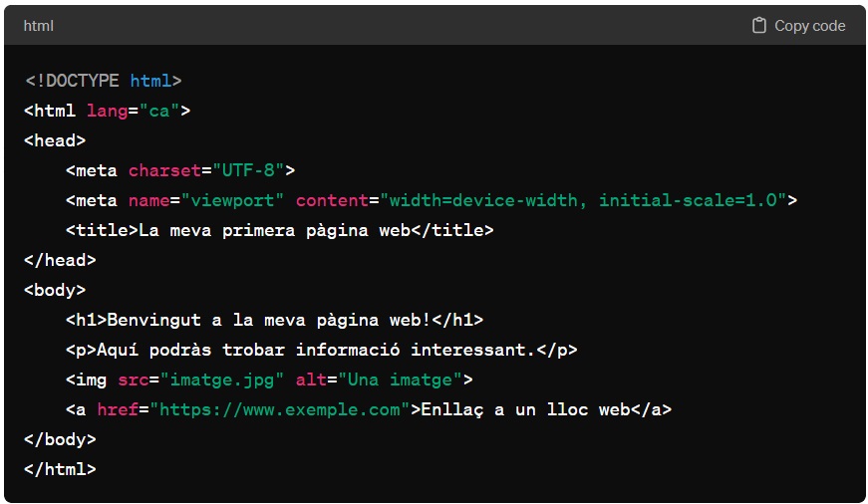Click the opening body tag
The image size is (868, 504).
tap(55, 290)
